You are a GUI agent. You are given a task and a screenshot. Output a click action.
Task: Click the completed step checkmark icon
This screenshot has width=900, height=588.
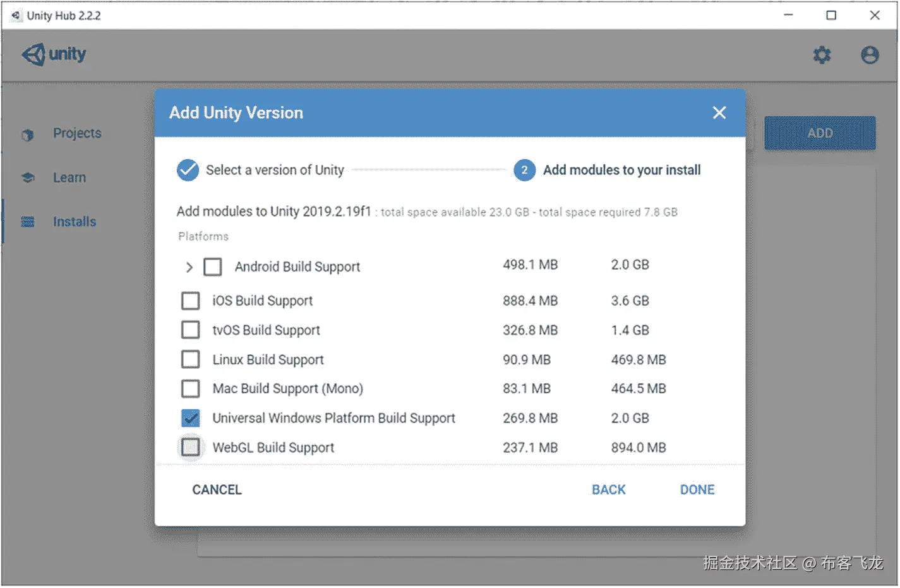188,170
